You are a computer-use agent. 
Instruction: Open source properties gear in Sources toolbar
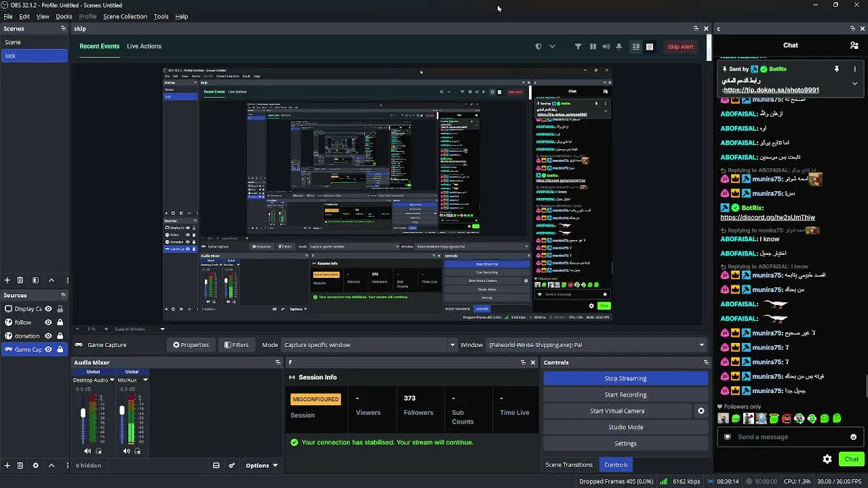pos(35,466)
